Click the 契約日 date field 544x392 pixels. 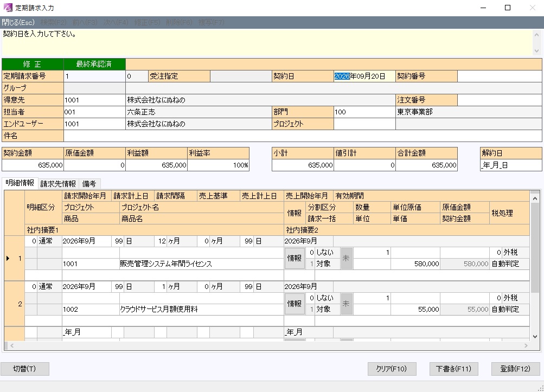click(x=364, y=76)
